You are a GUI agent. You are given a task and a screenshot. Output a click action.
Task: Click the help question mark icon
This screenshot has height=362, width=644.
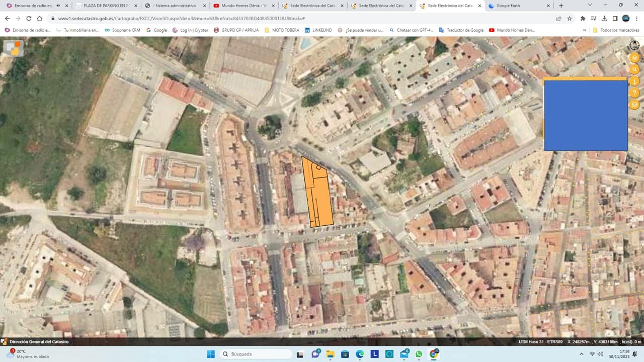coord(634,93)
